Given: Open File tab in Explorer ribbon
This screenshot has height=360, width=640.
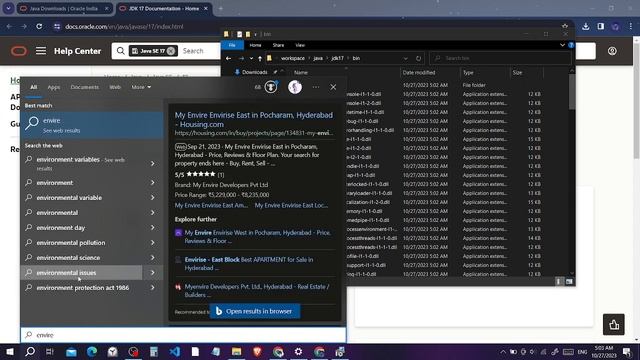Looking at the screenshot, I should coord(232,45).
